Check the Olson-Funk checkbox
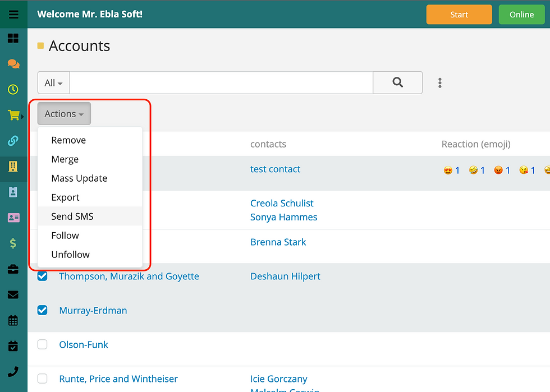 pyautogui.click(x=43, y=344)
